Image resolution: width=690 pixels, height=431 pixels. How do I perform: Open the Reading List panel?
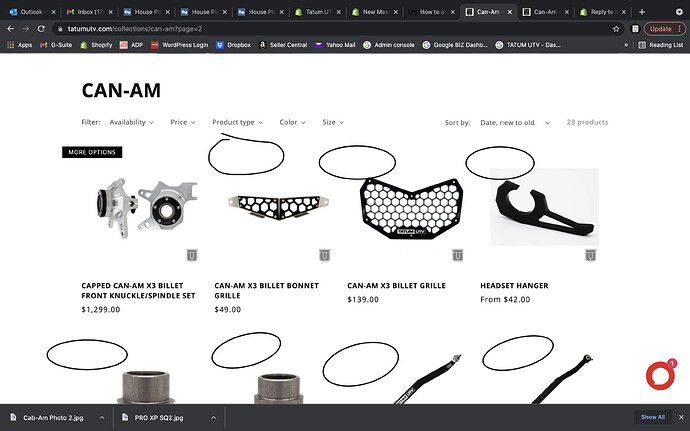coord(661,45)
